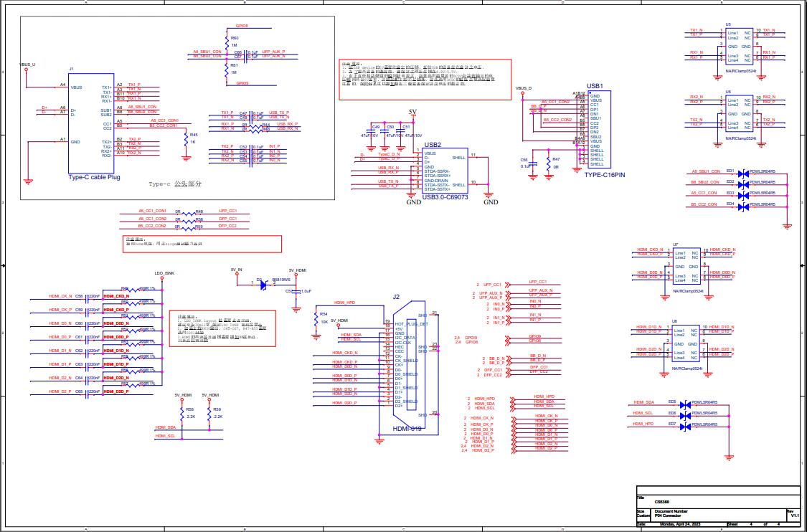Select pull-up resistor R58 2.2K
The width and height of the screenshot is (807, 532).
[182, 414]
